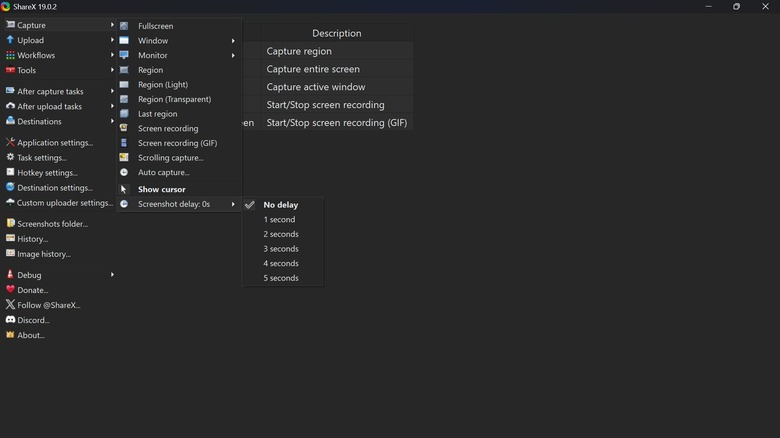Expand the Tools submenu arrow
This screenshot has width=780, height=438.
click(x=112, y=70)
